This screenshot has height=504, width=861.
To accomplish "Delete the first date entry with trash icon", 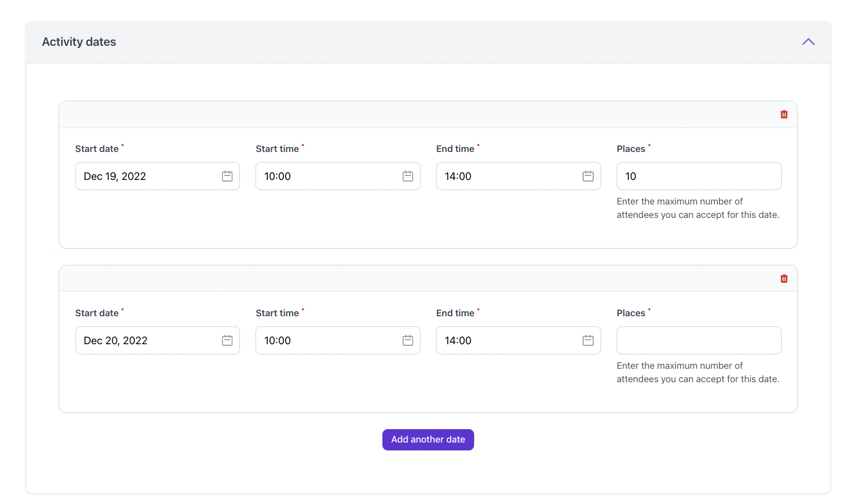I will click(x=784, y=115).
